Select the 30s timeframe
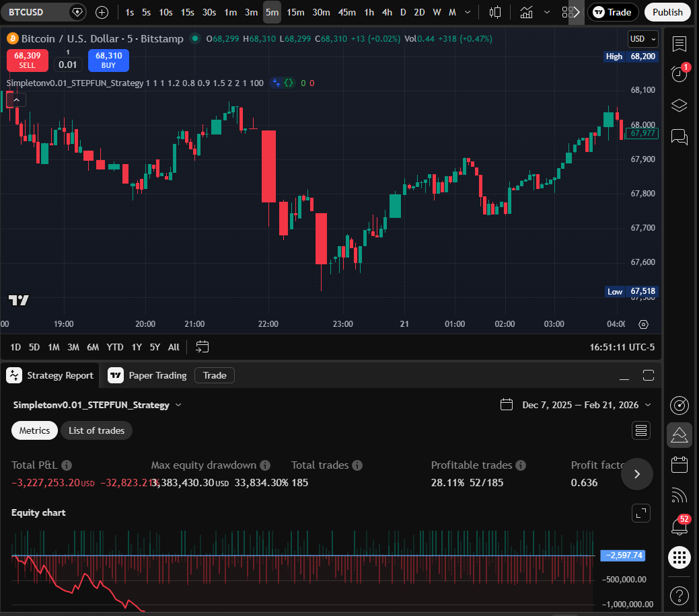This screenshot has height=616, width=699. click(x=209, y=13)
